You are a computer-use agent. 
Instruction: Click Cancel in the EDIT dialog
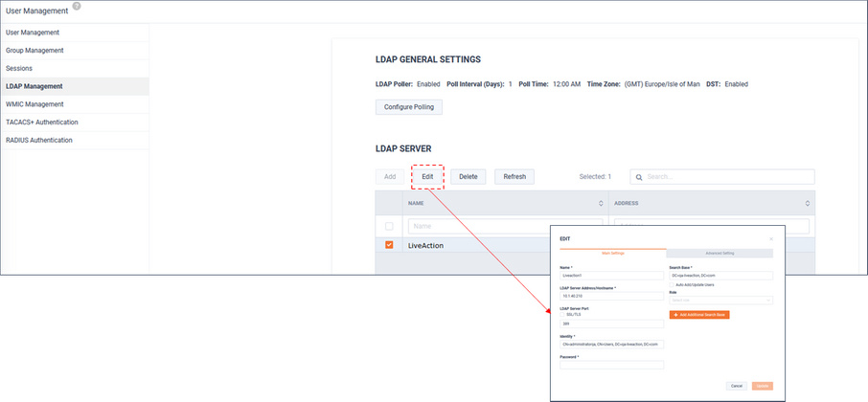(x=737, y=386)
